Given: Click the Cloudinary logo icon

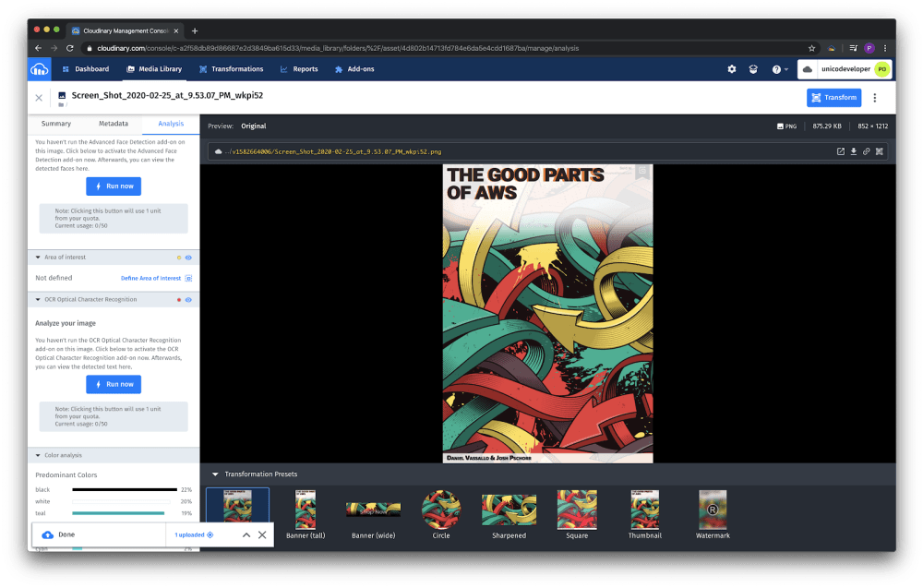Looking at the screenshot, I should 40,69.
